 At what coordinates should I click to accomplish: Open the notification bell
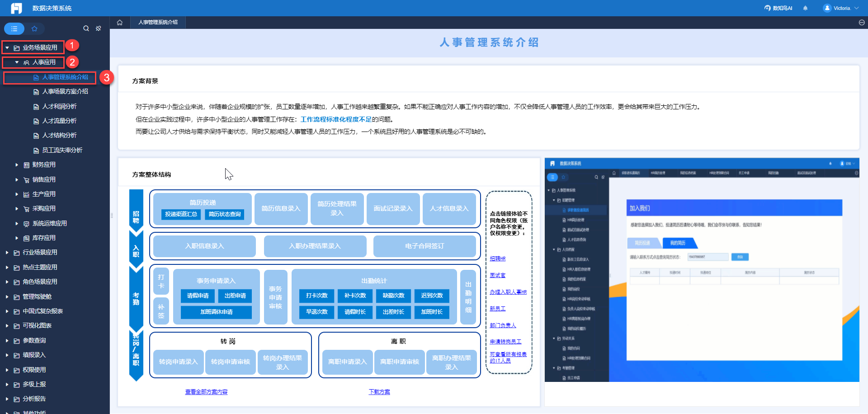click(805, 8)
